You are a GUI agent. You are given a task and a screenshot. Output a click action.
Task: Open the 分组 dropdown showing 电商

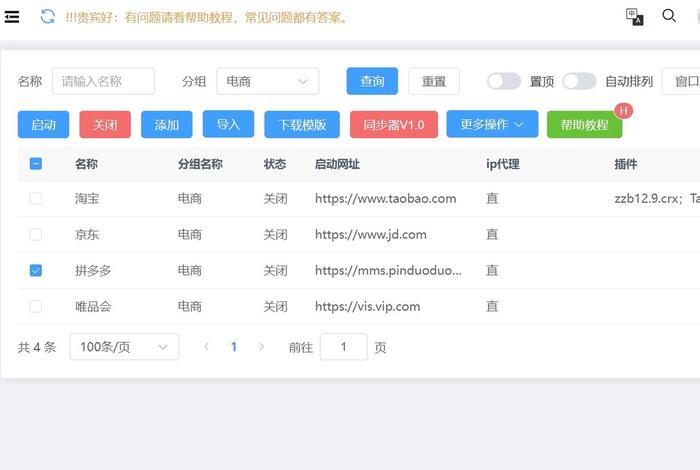click(x=267, y=81)
